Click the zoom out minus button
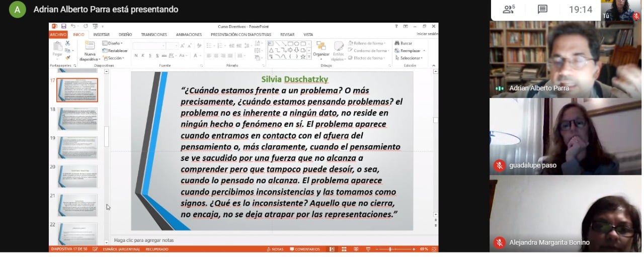 (377, 249)
